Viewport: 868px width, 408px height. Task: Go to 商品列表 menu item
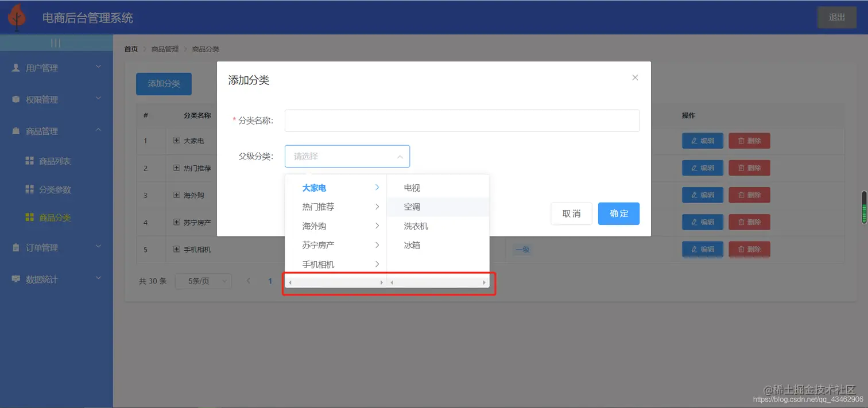[x=56, y=161]
